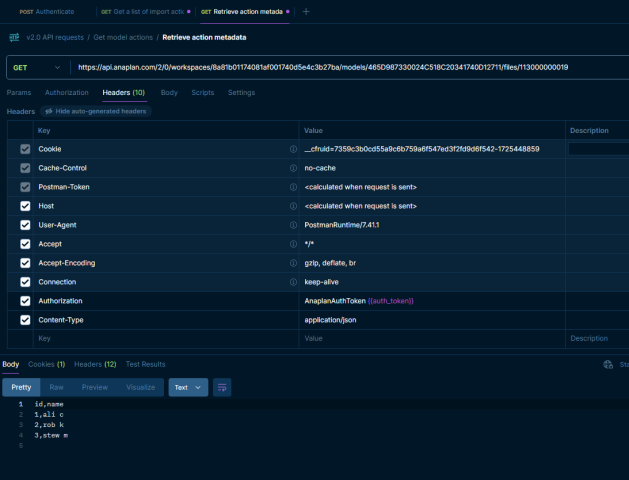Uncheck the Connection header checkbox
Image resolution: width=629 pixels, height=480 pixels.
(x=25, y=282)
